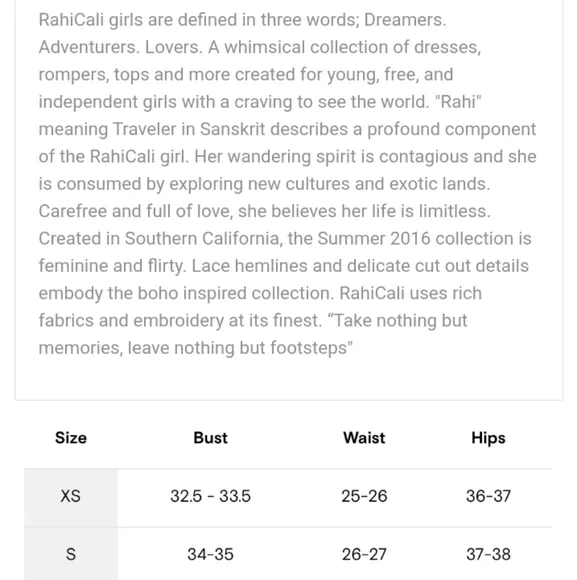Click the opening line about RahiCali girls
This screenshot has height=580, width=577.
point(242,20)
